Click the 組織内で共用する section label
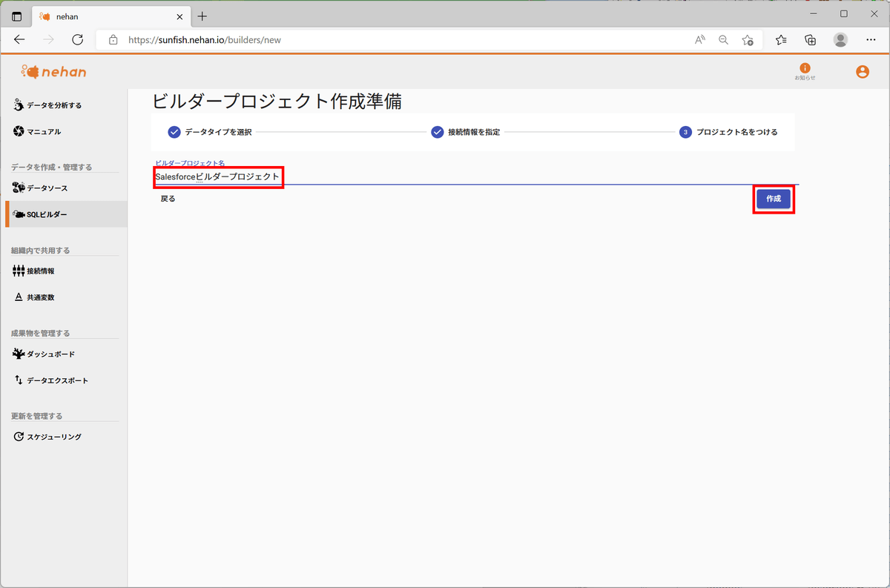890x588 pixels. [x=40, y=250]
